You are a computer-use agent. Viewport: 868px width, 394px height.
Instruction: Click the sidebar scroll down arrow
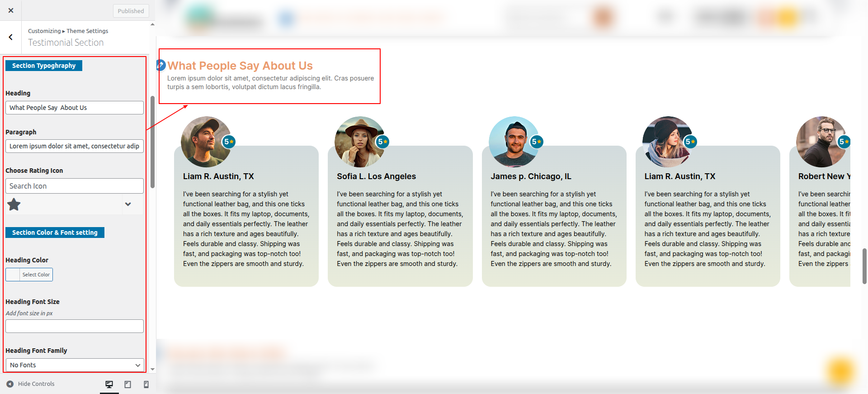152,369
